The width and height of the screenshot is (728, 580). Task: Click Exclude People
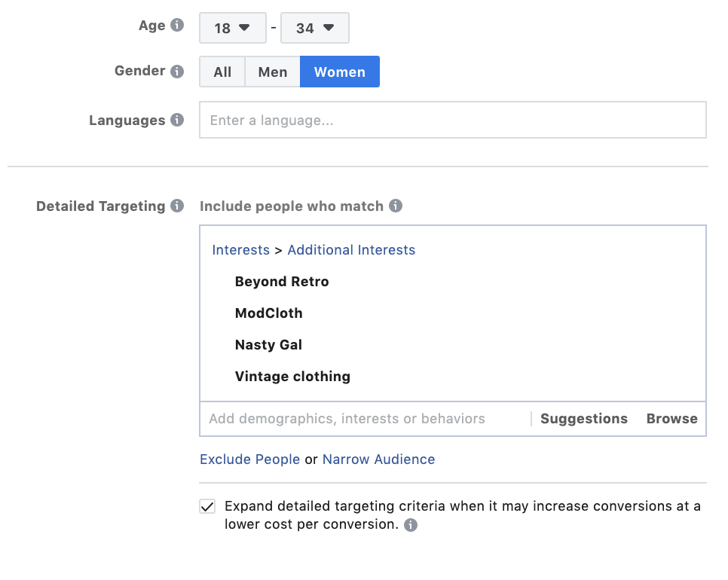click(249, 459)
